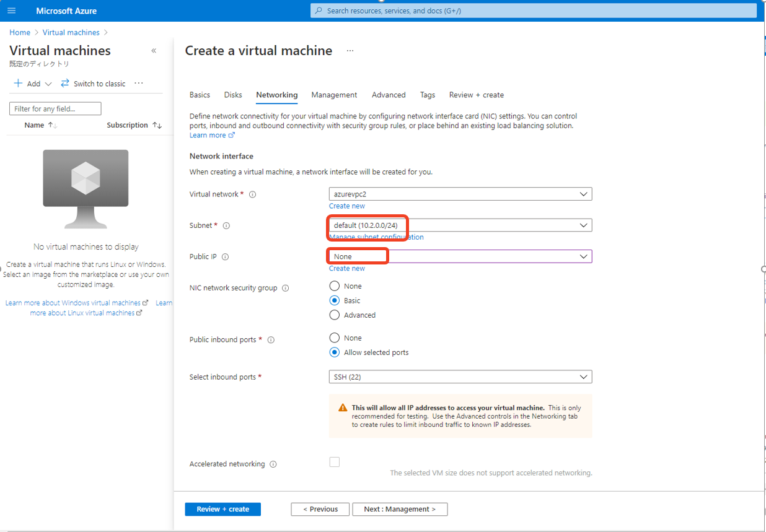The width and height of the screenshot is (766, 532).
Task: Switch to the Disks tab
Action: [233, 95]
